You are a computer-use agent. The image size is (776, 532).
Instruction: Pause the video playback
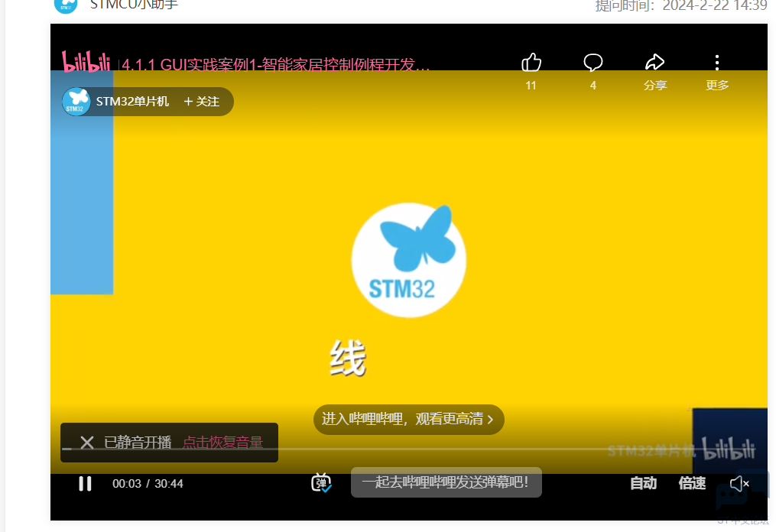point(85,484)
